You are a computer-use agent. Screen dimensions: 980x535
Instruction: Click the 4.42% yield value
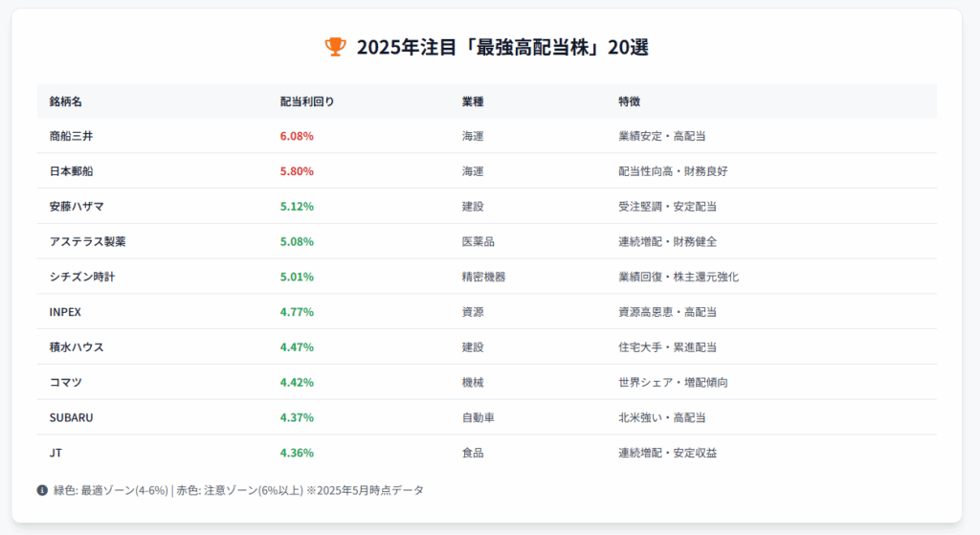click(297, 383)
